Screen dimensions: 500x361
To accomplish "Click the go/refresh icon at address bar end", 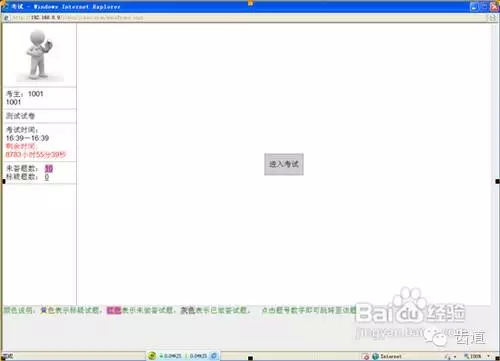I will [492, 18].
